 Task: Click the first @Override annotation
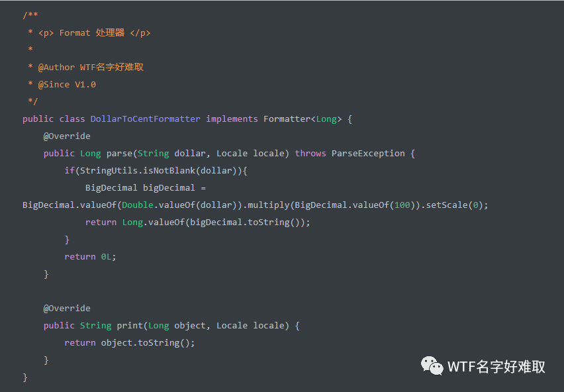67,136
